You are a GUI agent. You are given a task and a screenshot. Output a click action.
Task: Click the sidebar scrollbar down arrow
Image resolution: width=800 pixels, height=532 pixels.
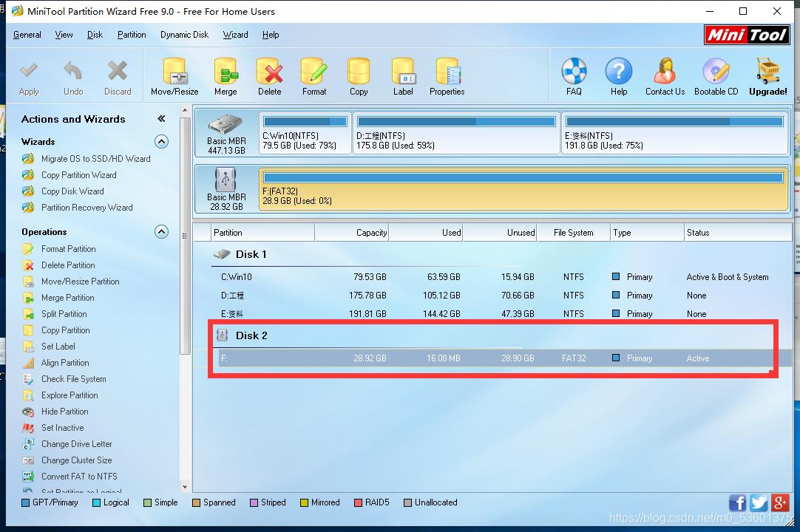click(x=185, y=487)
